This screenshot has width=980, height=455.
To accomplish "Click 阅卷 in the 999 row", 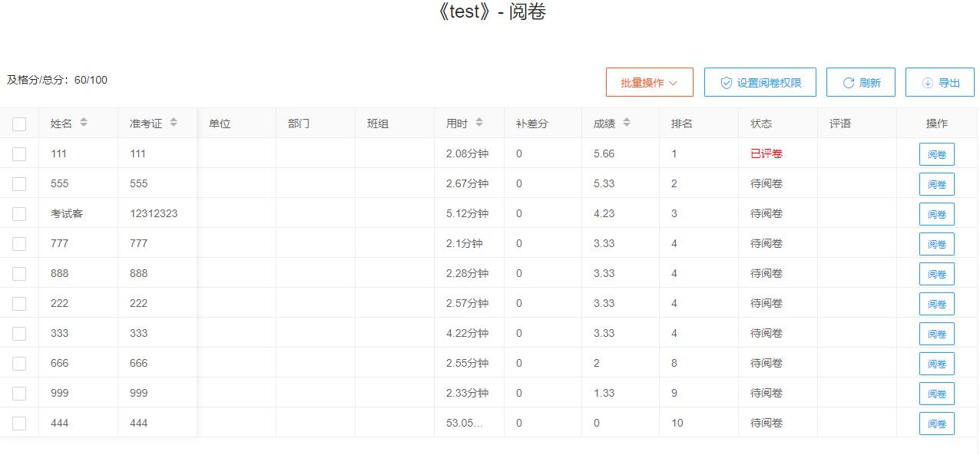I will pyautogui.click(x=936, y=394).
